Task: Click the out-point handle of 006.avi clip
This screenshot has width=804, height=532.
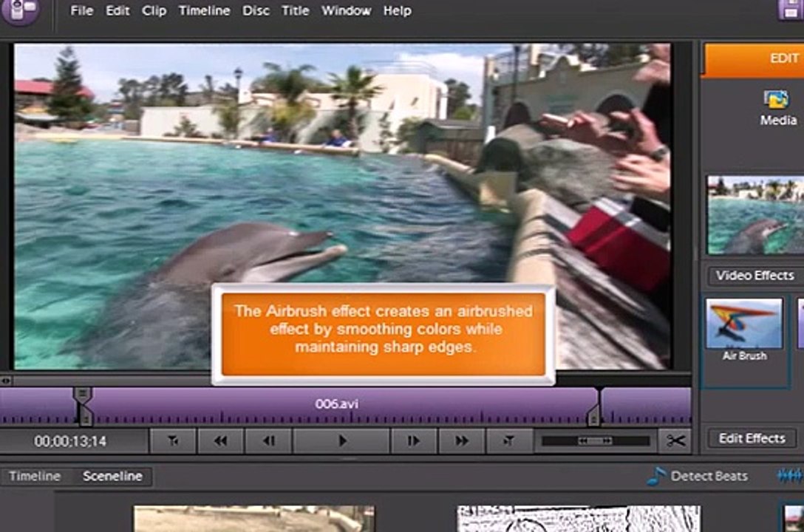Action: 593,415
